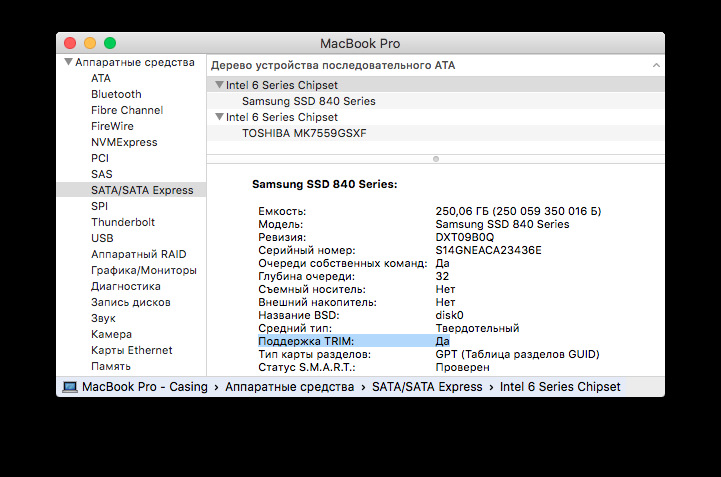Viewport: 721px width, 477px height.
Task: Zoom the window with the green button
Action: (110, 43)
